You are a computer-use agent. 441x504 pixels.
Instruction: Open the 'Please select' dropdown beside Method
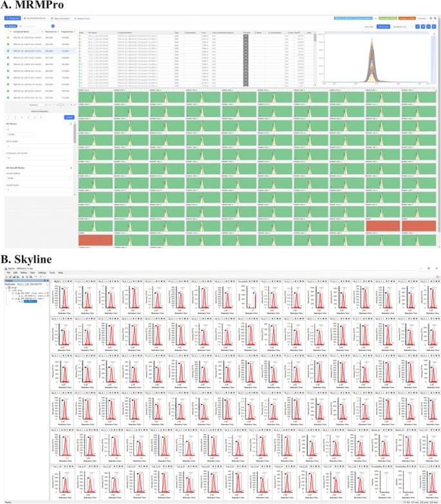(36, 26)
